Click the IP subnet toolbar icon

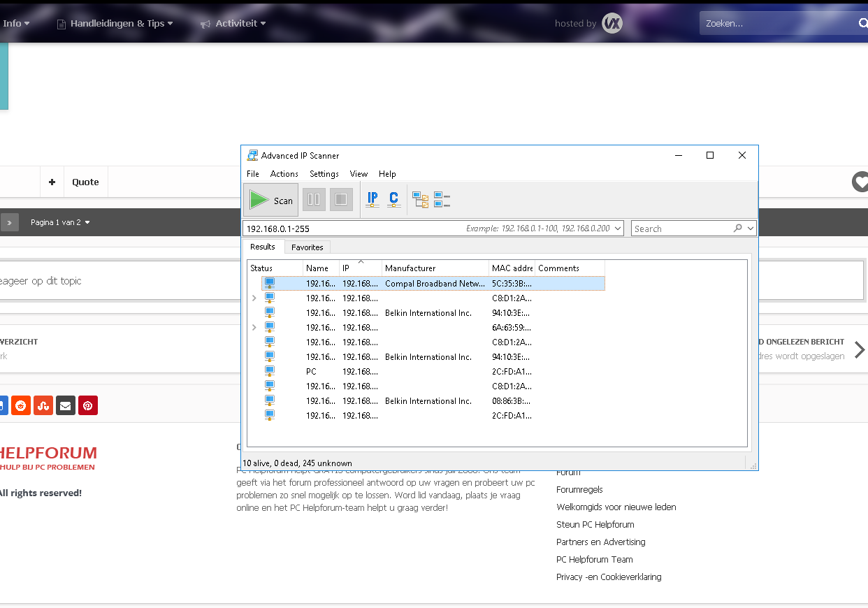click(372, 200)
